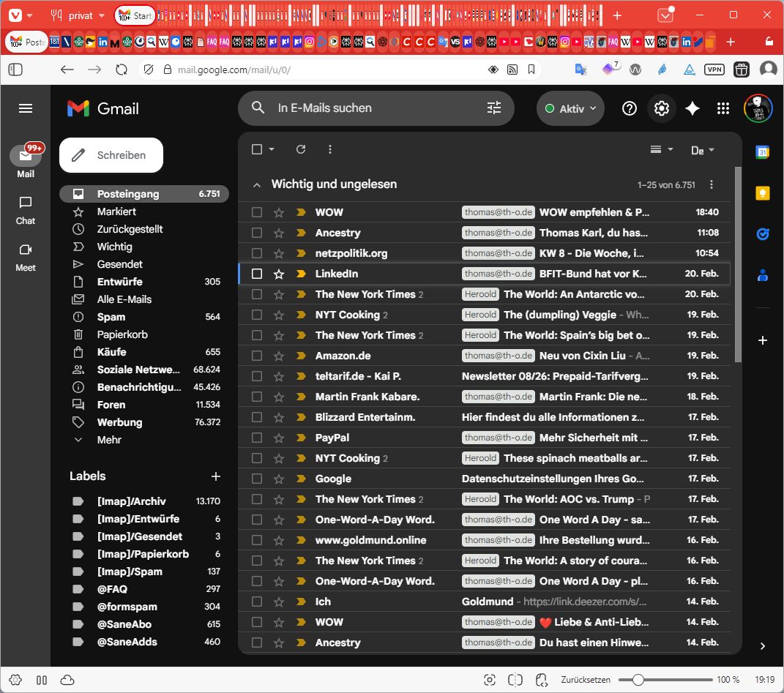The image size is (784, 693).
Task: Collapse the Wichtig und ungelesen section
Action: 257,185
